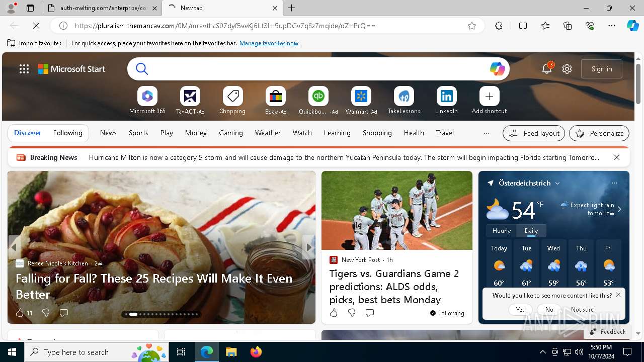Switch weather forecast to Hourly
The height and width of the screenshot is (362, 644).
coord(501,231)
